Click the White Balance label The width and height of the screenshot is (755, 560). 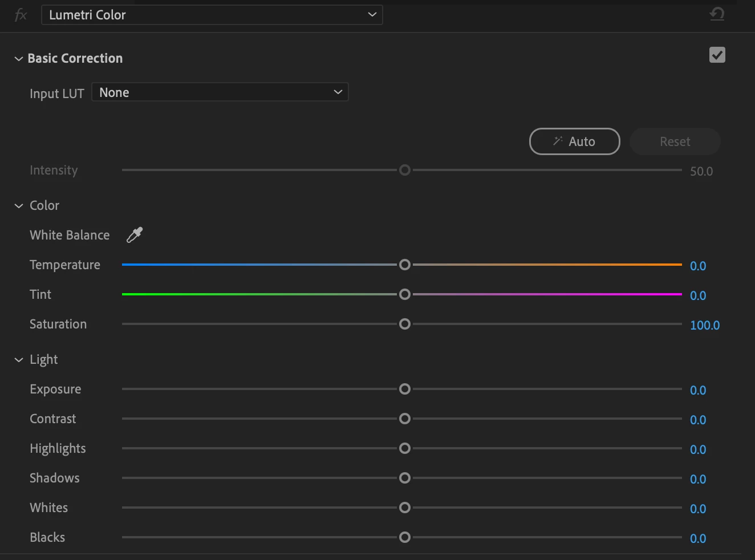[x=70, y=235]
